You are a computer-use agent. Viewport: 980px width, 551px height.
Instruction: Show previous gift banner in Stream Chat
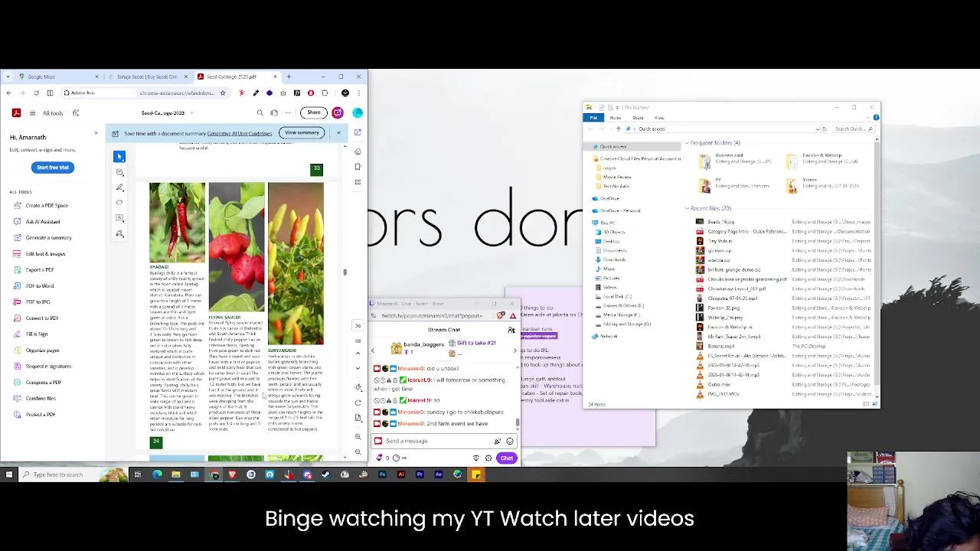(374, 350)
